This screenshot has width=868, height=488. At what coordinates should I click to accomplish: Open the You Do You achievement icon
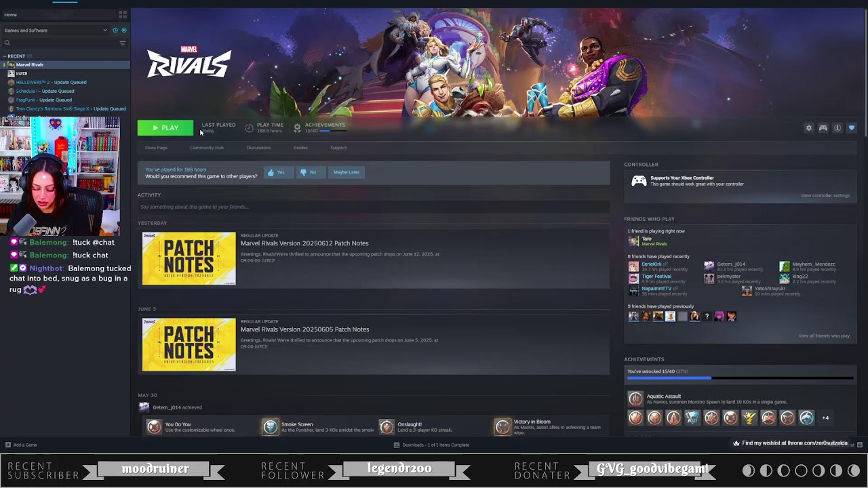pyautogui.click(x=155, y=426)
